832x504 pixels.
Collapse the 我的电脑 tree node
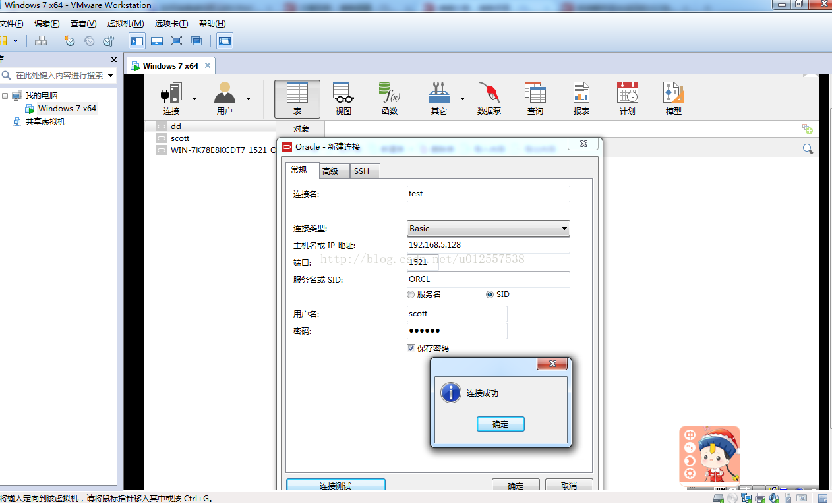(5, 96)
